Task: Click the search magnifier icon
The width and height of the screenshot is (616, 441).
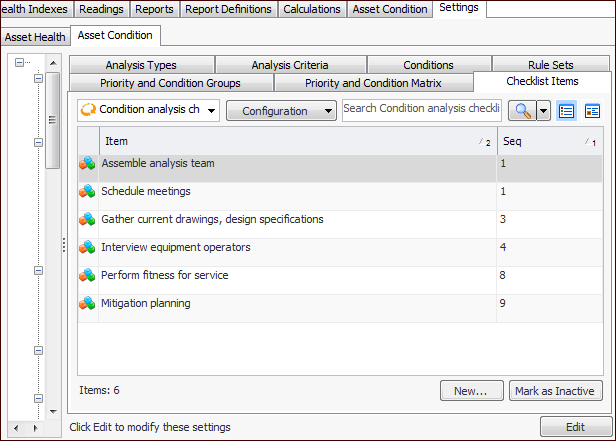Action: 522,110
